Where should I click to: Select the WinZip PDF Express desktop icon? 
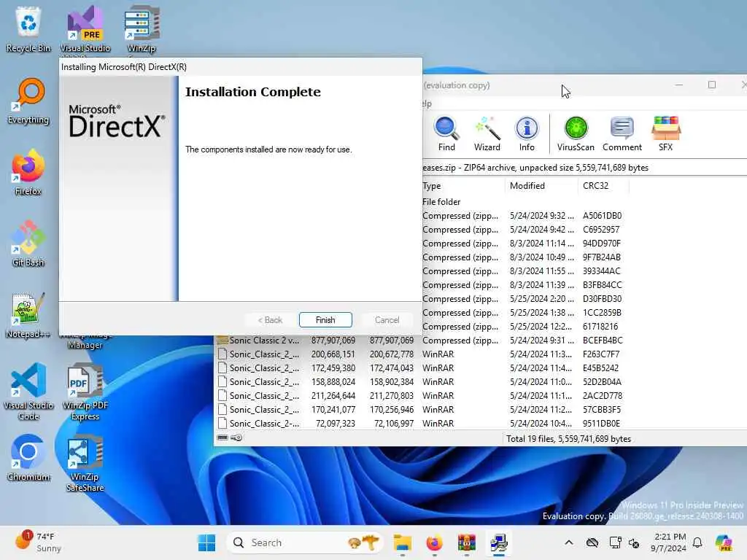(85, 392)
